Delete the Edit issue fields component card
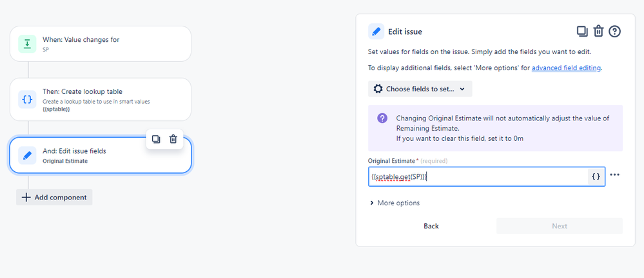 173,139
